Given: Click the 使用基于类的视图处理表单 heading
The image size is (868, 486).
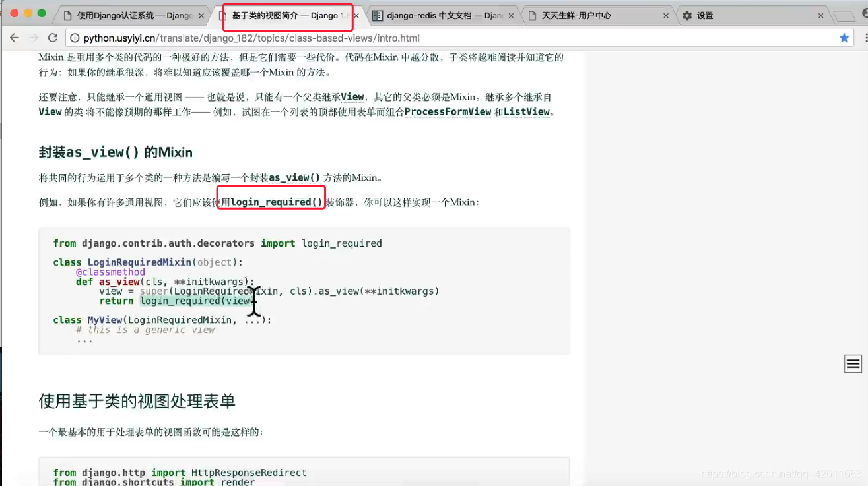Looking at the screenshot, I should [x=137, y=401].
